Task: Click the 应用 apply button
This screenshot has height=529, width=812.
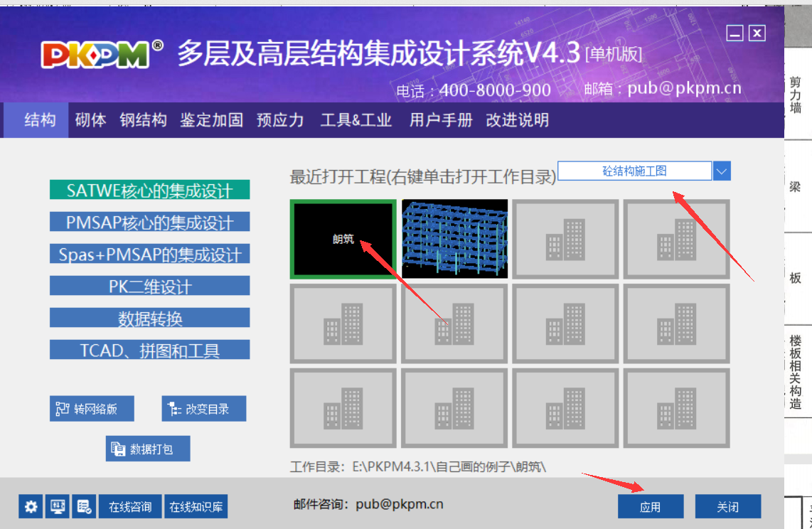Action: tap(651, 506)
